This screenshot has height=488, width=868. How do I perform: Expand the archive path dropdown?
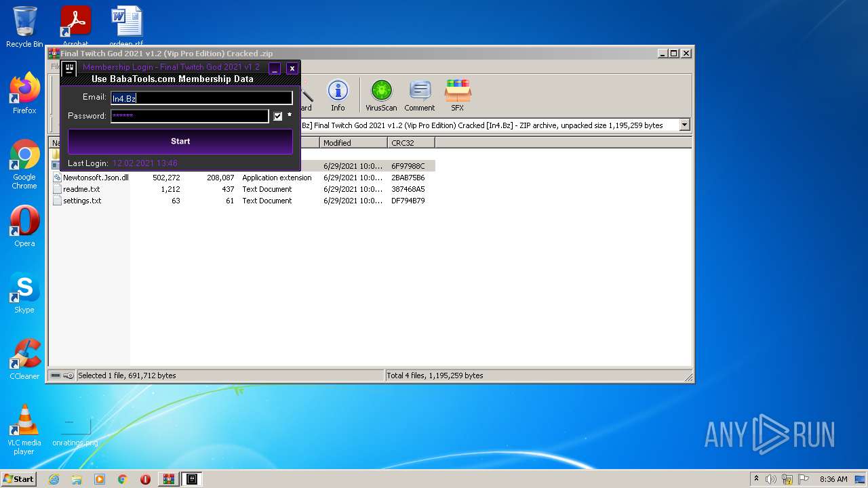pos(684,125)
